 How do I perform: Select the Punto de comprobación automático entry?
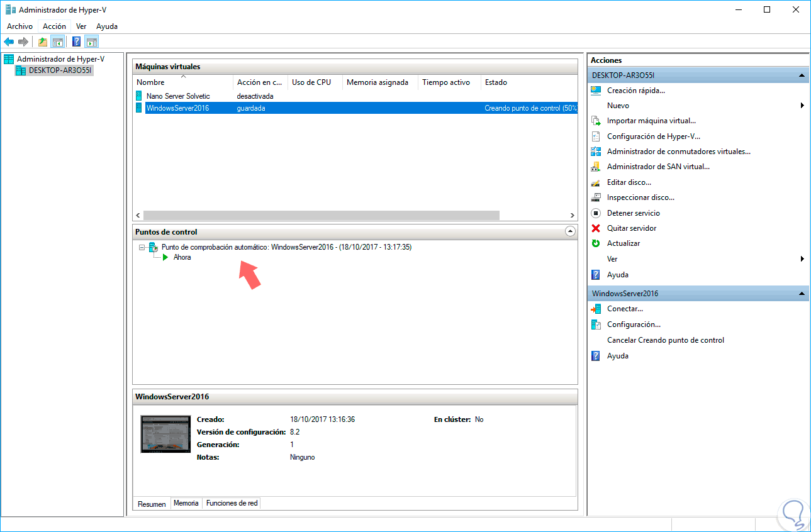click(x=286, y=247)
